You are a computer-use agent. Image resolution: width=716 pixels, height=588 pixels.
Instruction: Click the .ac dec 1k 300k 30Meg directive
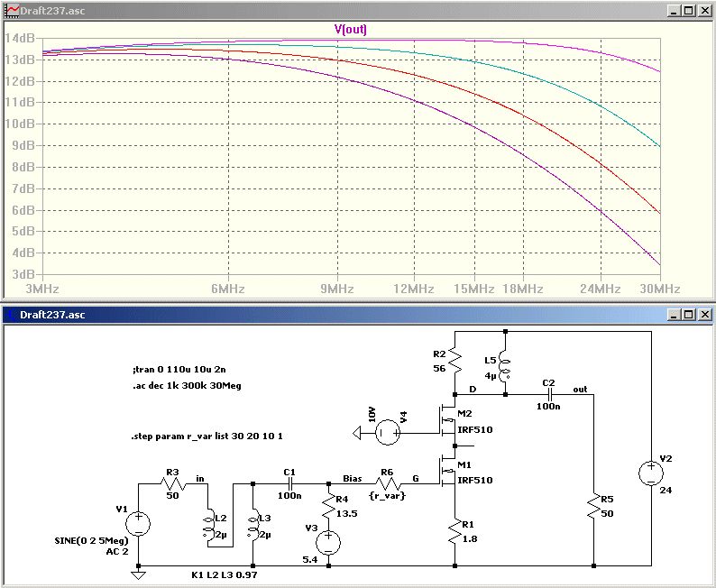[x=187, y=386]
